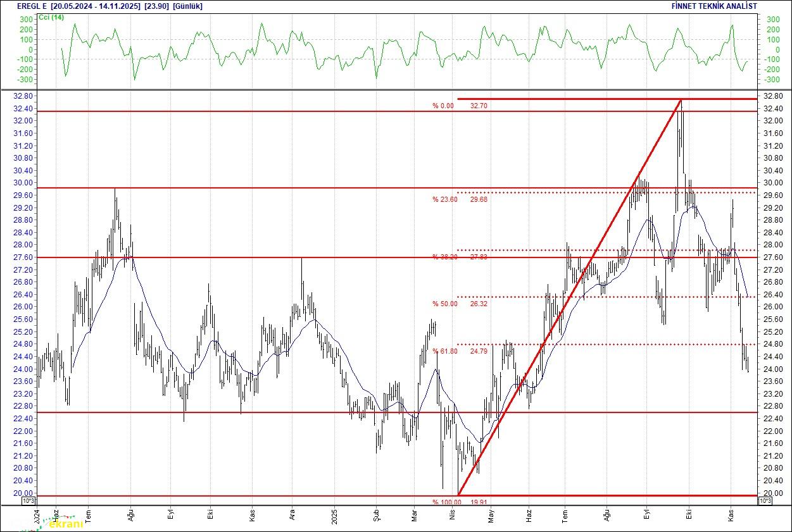The image size is (792, 532).
Task: Select the % 23.60 29.68 Fibonacci label
Action: pos(460,199)
